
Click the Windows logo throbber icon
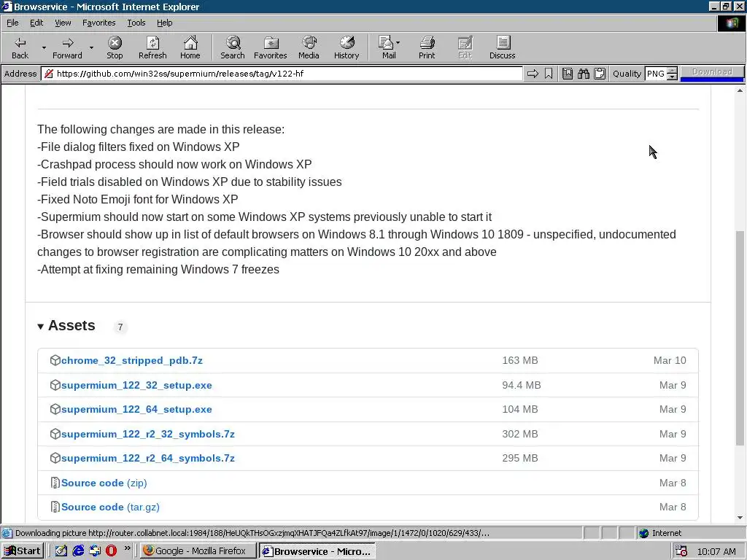[731, 23]
